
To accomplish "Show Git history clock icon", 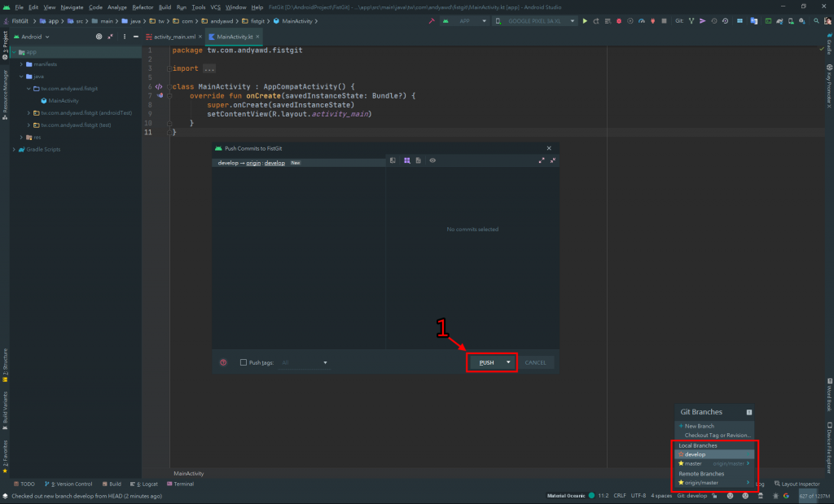I will pyautogui.click(x=714, y=21).
